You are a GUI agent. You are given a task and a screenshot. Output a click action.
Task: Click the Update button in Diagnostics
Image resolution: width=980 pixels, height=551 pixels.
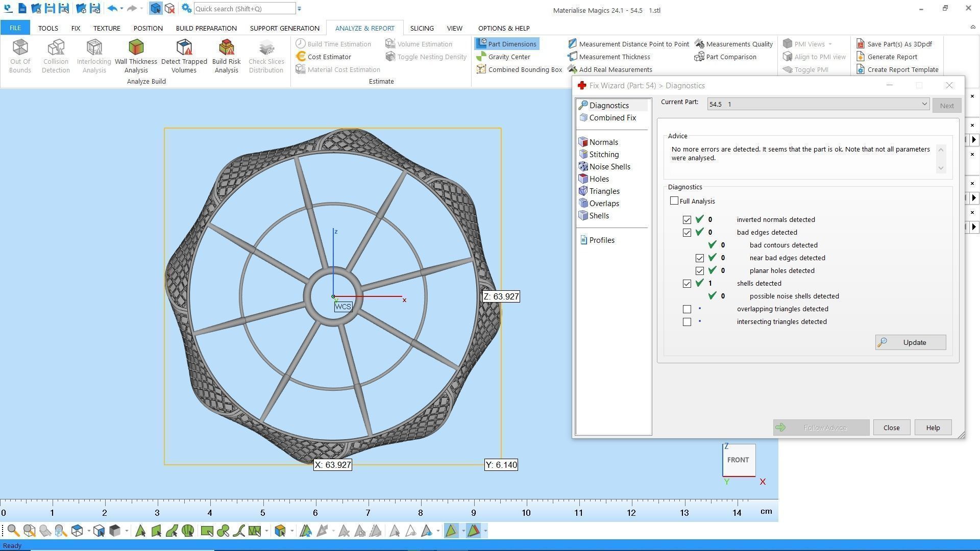[910, 342]
